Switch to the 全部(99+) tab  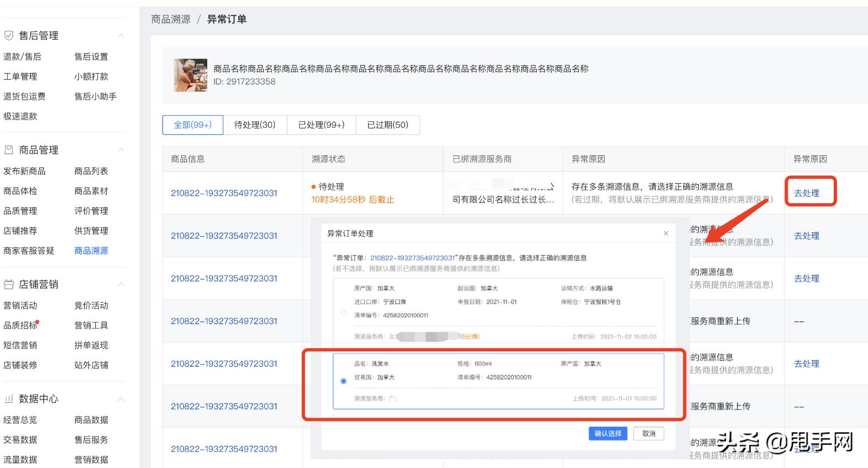tap(192, 125)
